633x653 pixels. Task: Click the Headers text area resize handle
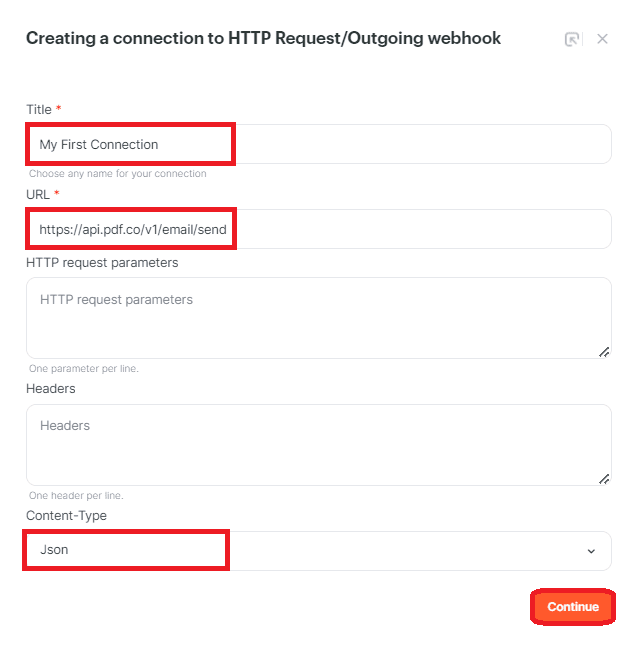pyautogui.click(x=604, y=479)
